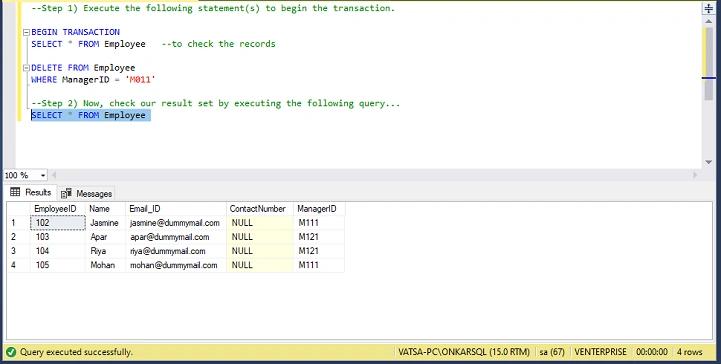Viewport: 721px width, 364px height.
Task: Click the '--to check the records' comment
Action: tap(218, 44)
